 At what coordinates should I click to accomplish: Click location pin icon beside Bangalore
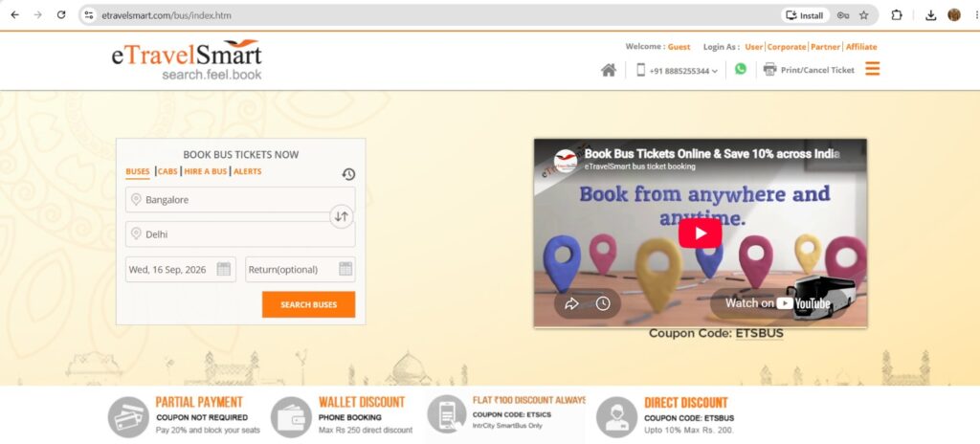pyautogui.click(x=136, y=199)
